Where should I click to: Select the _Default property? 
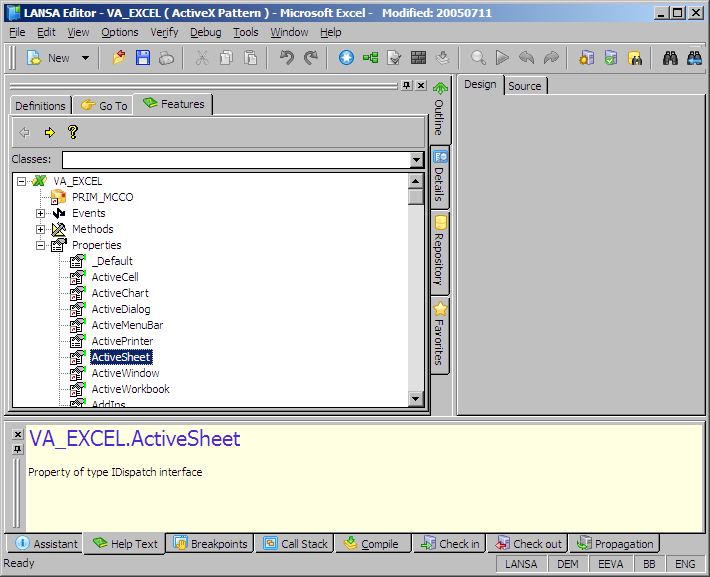[112, 261]
